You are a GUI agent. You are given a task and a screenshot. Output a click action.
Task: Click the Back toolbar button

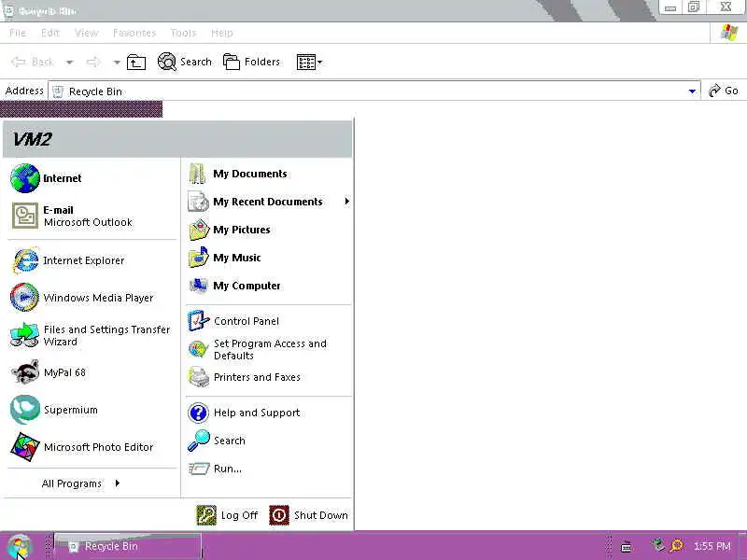point(33,62)
